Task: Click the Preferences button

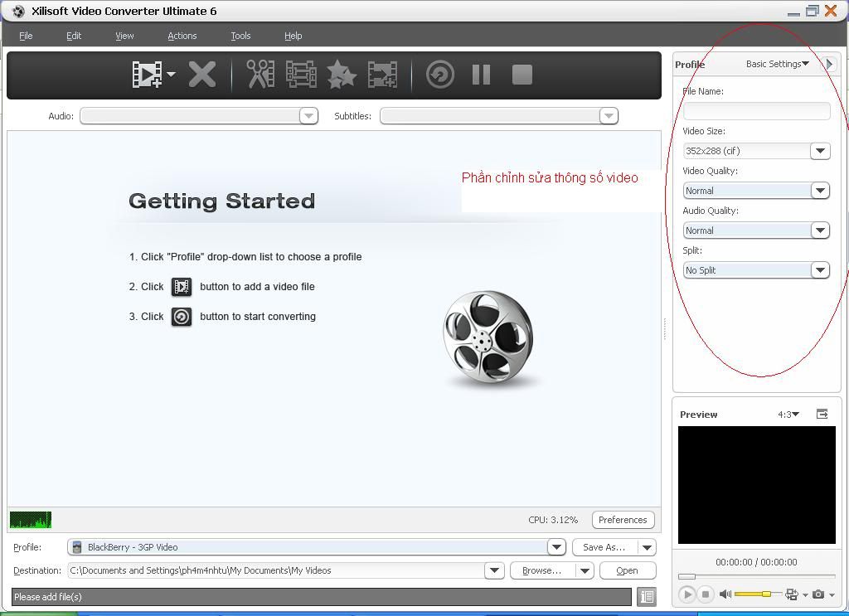Action: 623,520
